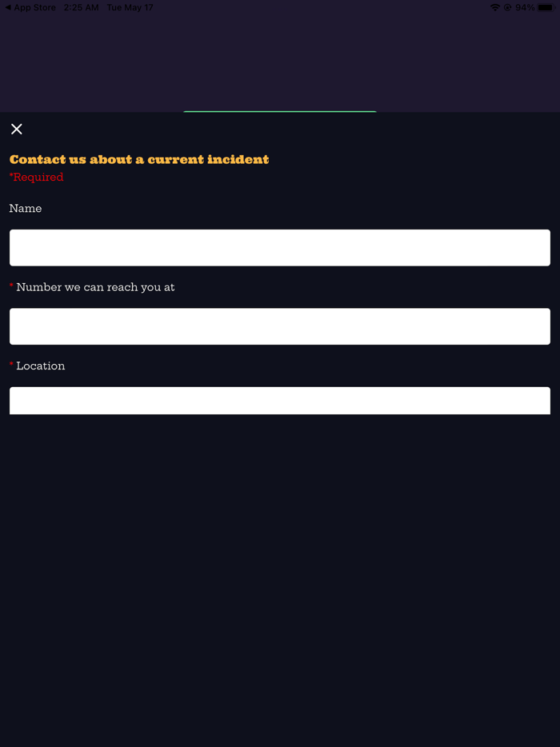The width and height of the screenshot is (560, 747).
Task: Select the Location input field
Action: coord(280,401)
